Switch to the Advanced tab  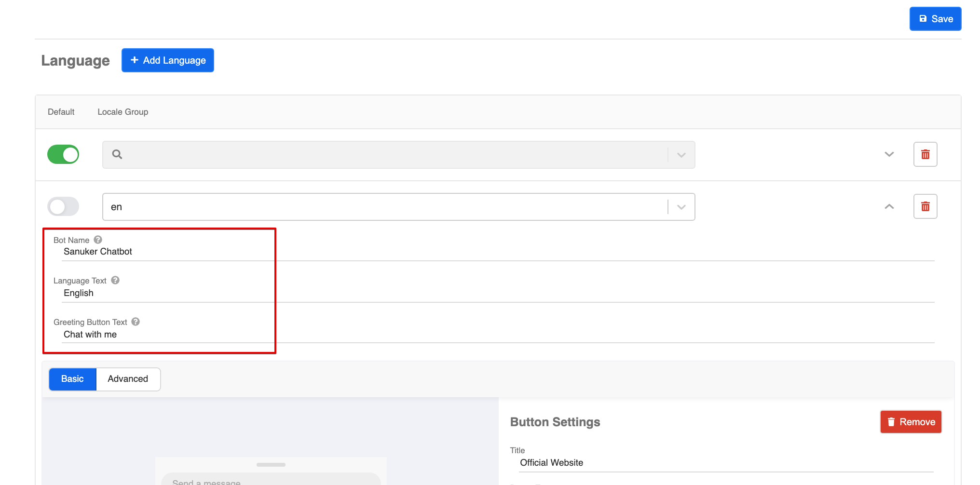point(127,379)
